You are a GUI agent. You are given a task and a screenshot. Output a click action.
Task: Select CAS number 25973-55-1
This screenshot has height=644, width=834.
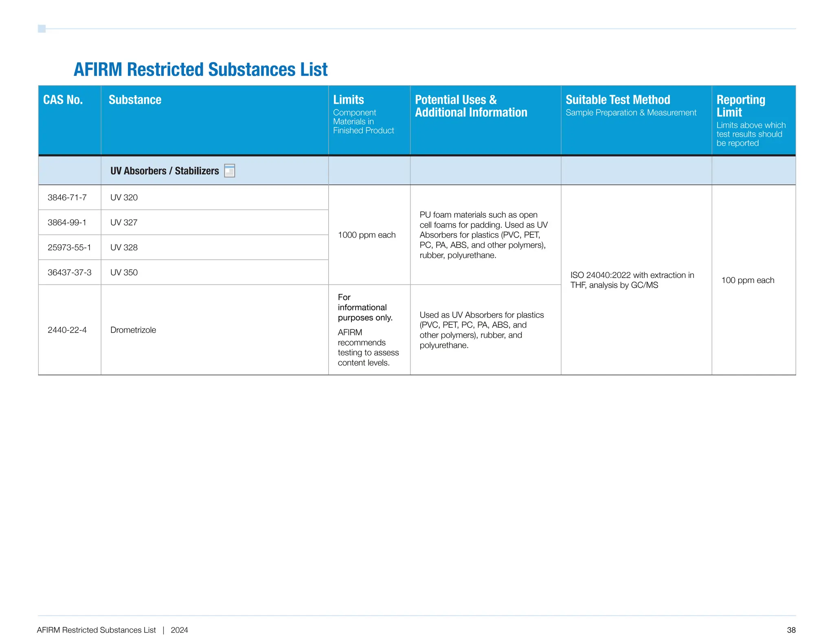click(x=69, y=248)
